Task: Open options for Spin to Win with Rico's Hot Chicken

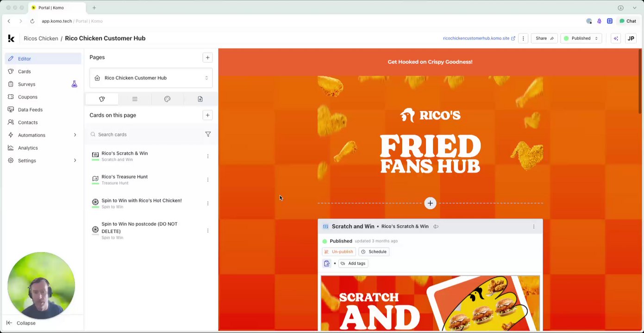Action: click(207, 203)
